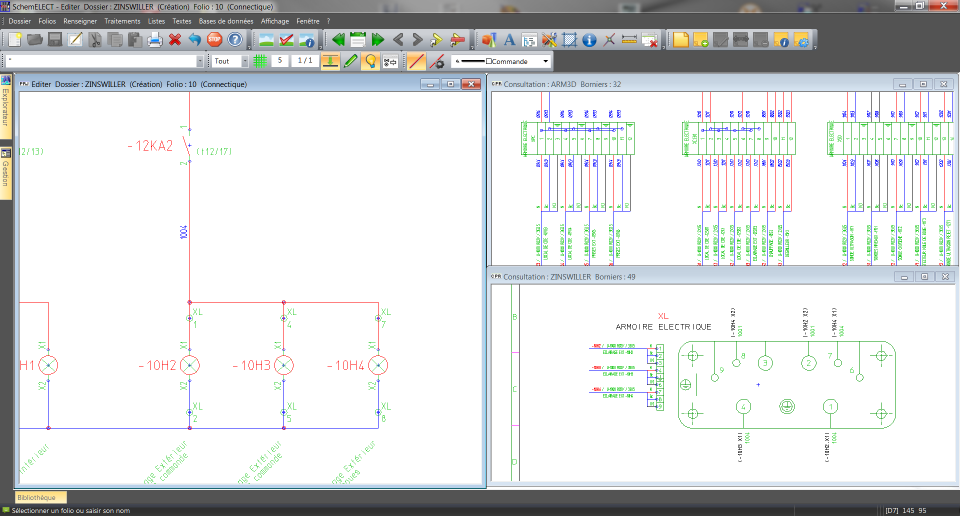
Task: Toggle the symbol-arrow button next to the bulb
Action: pos(390,61)
